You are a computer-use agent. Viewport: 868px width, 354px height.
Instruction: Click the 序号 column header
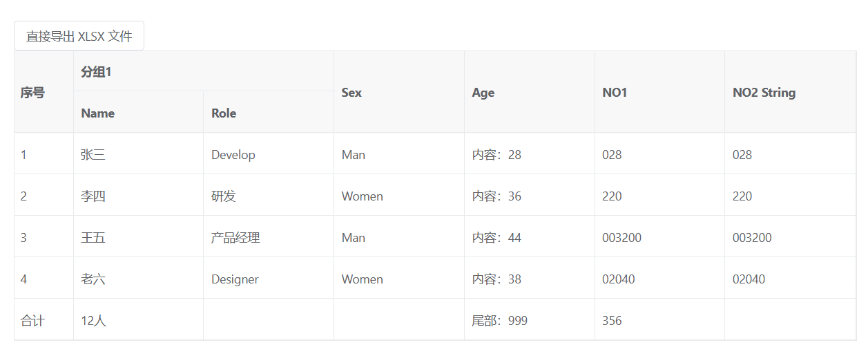point(32,93)
